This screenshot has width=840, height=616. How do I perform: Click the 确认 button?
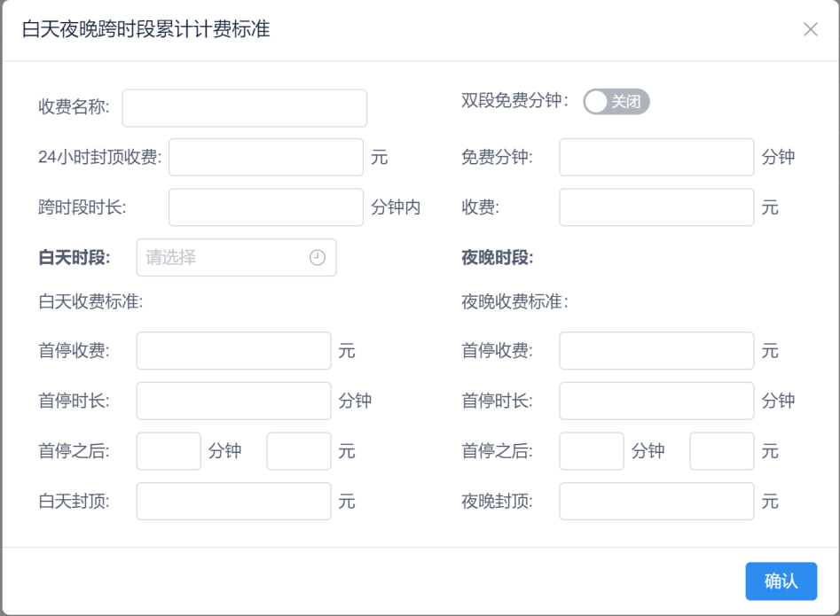pos(781,581)
